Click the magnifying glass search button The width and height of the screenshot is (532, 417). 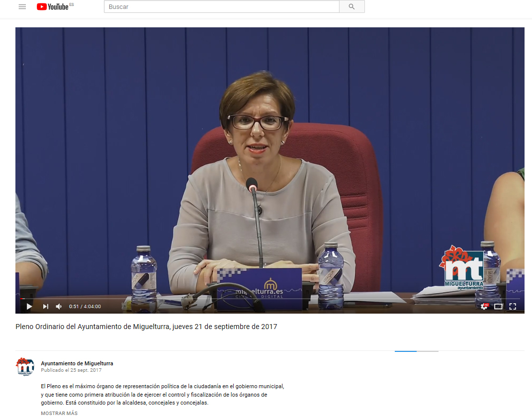click(x=352, y=7)
